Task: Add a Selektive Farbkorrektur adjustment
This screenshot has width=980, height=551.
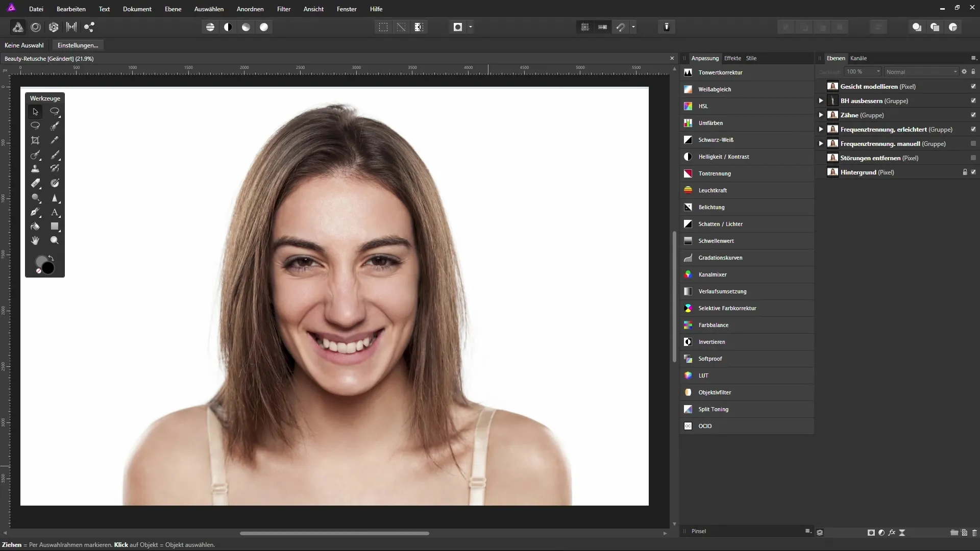Action: click(x=747, y=308)
